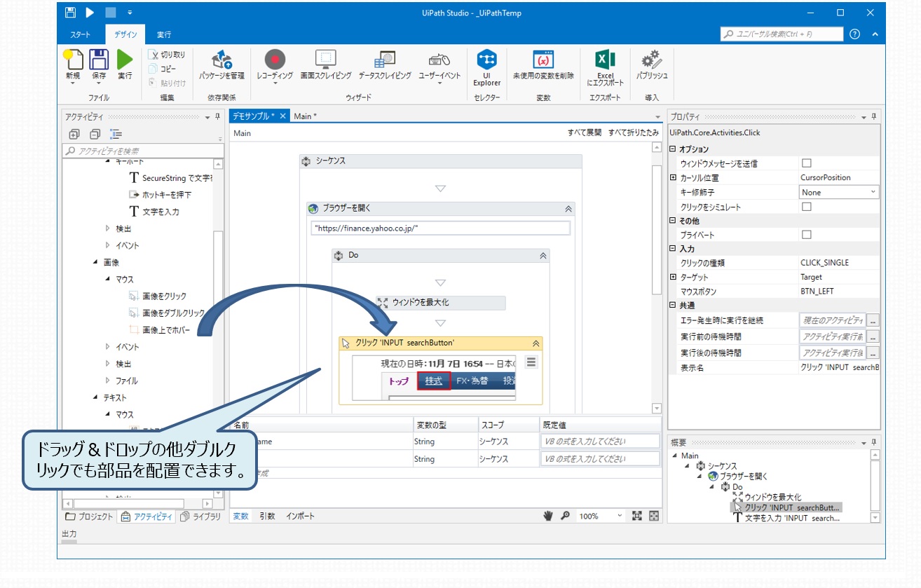The height and width of the screenshot is (588, 921).
Task: Select the pan hand tool in designer footer
Action: [x=548, y=516]
